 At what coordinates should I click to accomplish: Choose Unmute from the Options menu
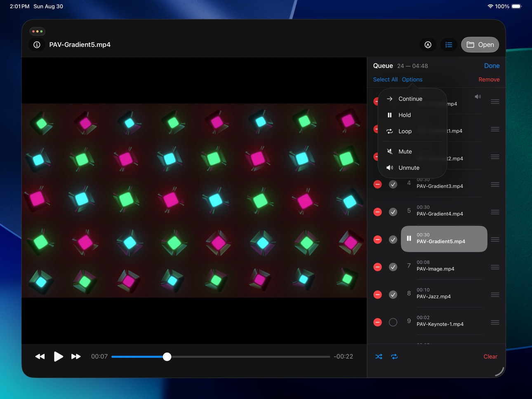coord(412,168)
